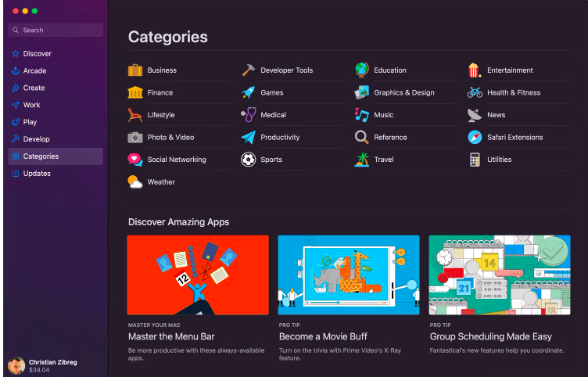Screen dimensions: 588x377
Task: Click the Discover star icon in sidebar
Action: click(16, 54)
